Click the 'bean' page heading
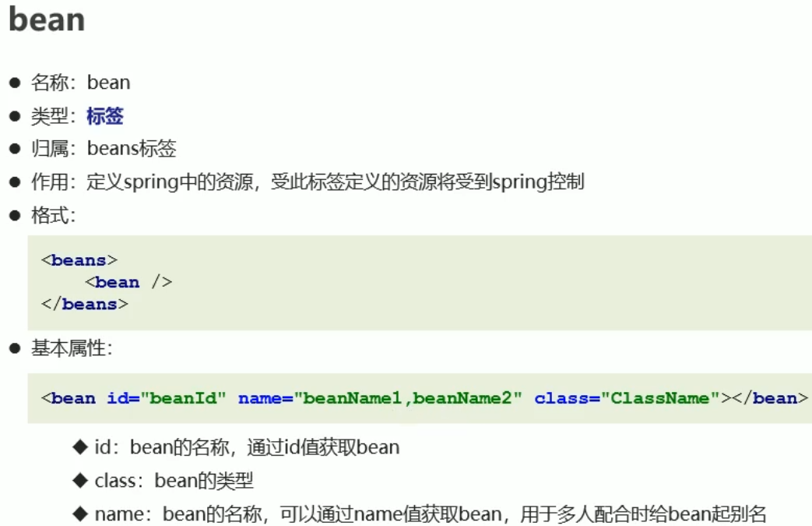The height and width of the screenshot is (526, 812). pos(47,19)
